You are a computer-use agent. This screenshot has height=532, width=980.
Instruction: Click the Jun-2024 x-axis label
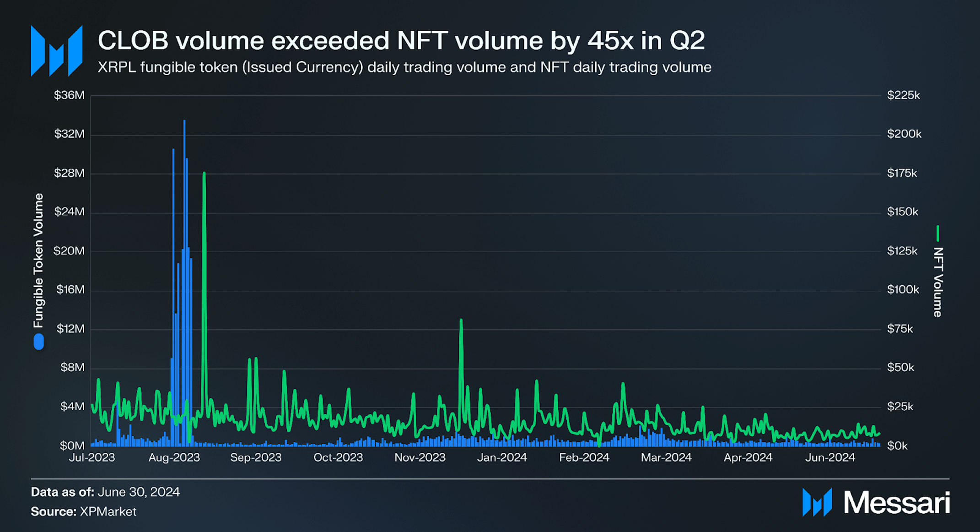[x=829, y=457]
